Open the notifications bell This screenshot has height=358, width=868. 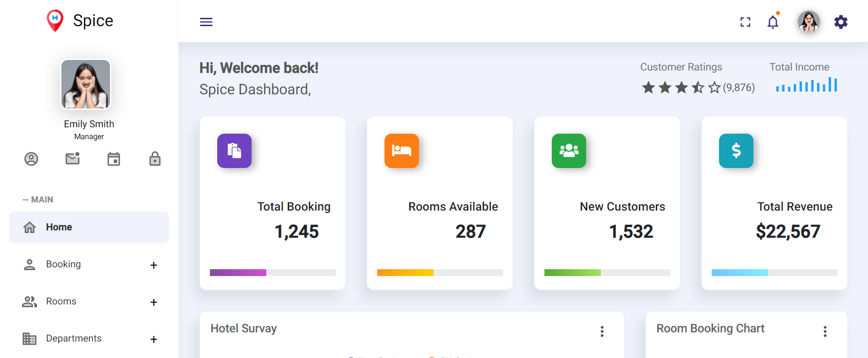pos(773,22)
